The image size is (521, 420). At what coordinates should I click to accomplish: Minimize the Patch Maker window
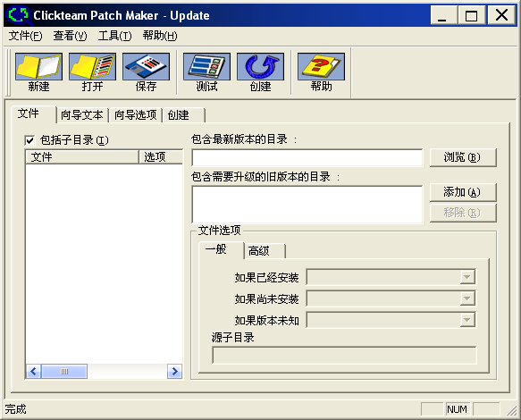[443, 15]
